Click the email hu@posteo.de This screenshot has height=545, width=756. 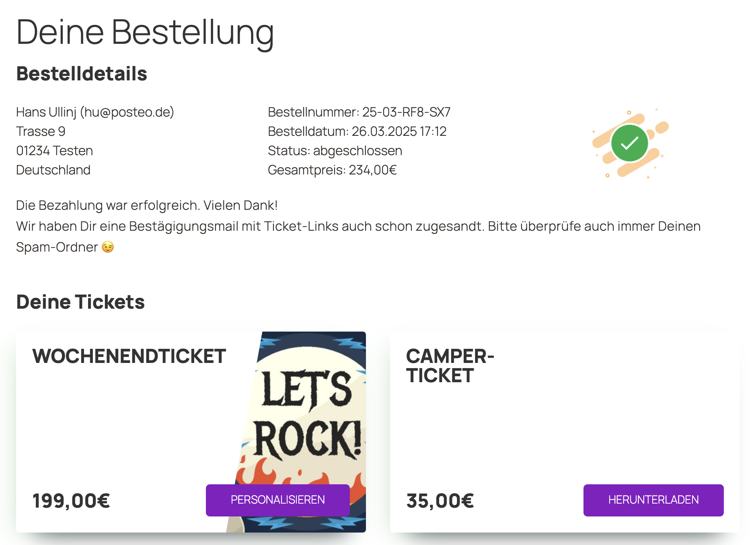tap(127, 112)
